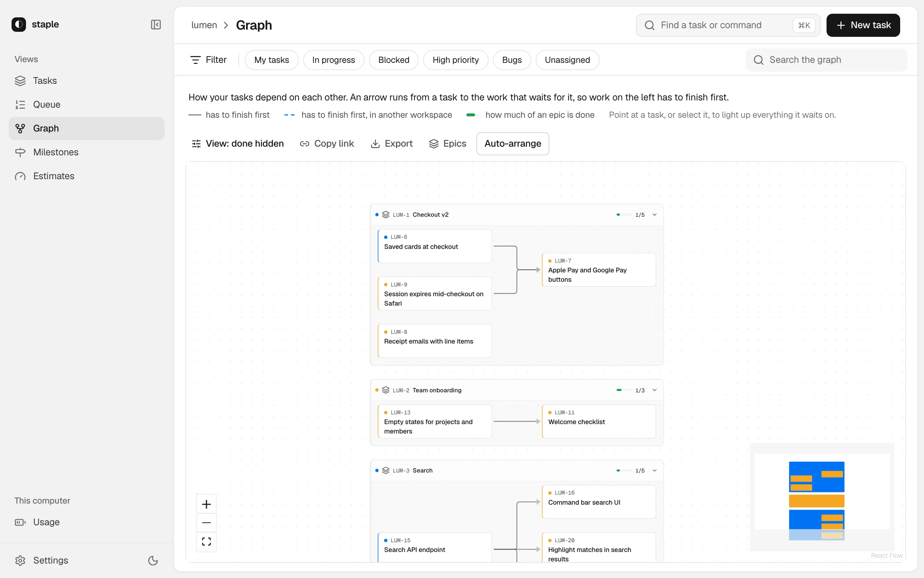924x578 pixels.
Task: Click the New task button
Action: pos(863,25)
